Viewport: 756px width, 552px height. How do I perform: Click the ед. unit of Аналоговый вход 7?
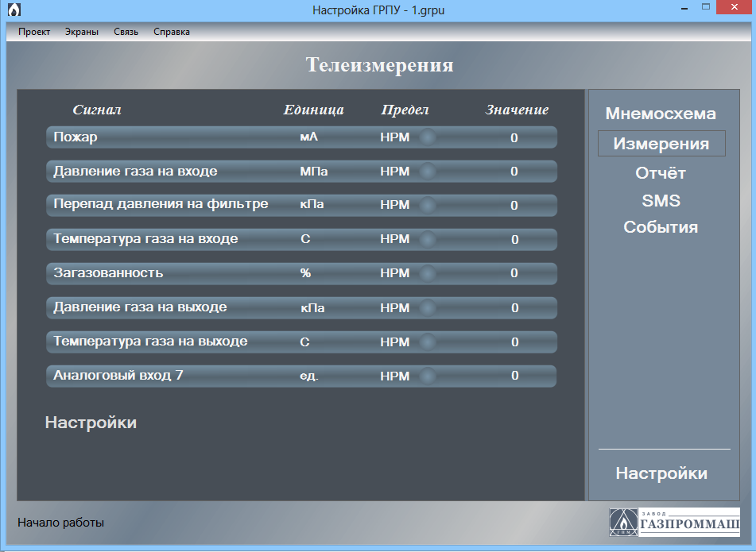click(x=309, y=376)
